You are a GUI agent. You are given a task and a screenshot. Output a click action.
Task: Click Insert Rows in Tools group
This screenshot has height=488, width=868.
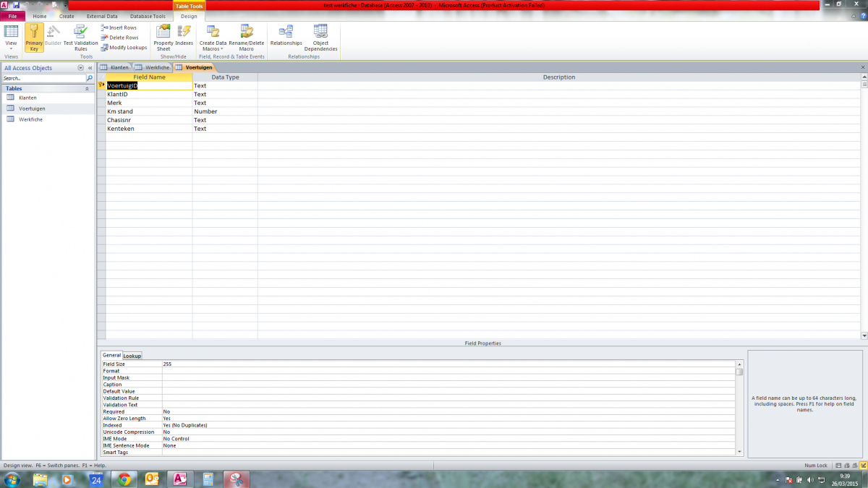(x=119, y=27)
